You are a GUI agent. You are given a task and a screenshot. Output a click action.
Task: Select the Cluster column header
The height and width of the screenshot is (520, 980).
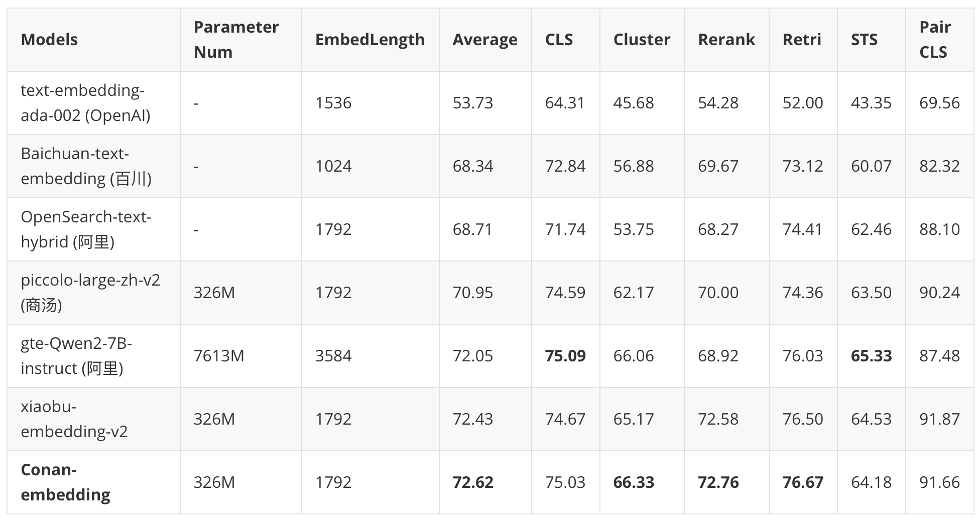pyautogui.click(x=641, y=40)
